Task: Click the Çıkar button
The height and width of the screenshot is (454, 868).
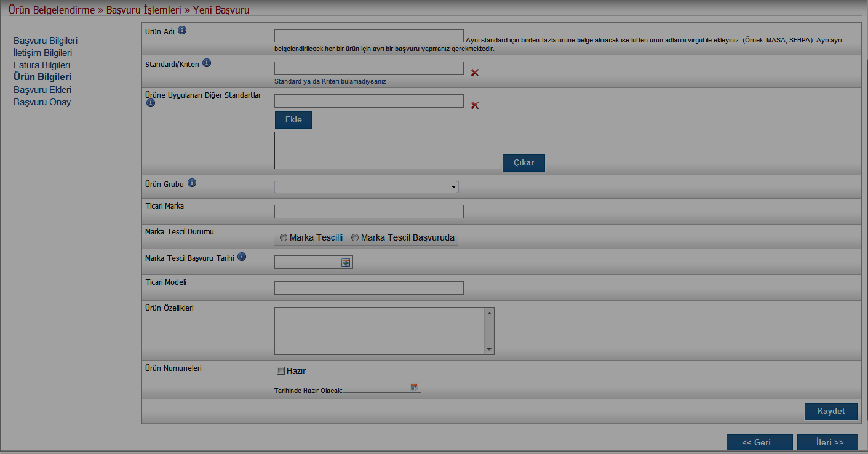Action: pyautogui.click(x=524, y=163)
